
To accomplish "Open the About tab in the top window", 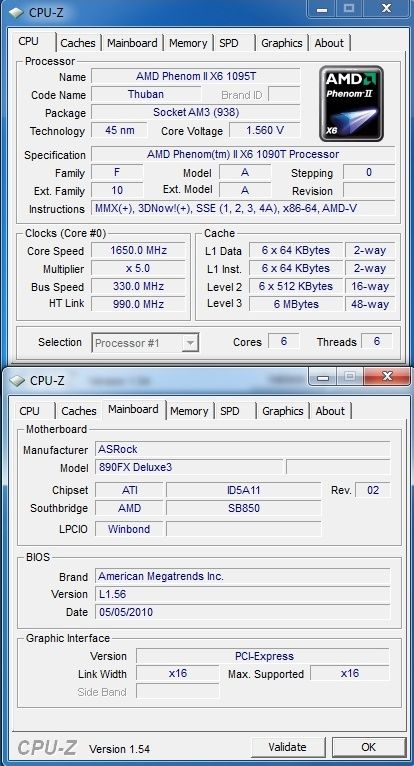I will click(x=329, y=43).
